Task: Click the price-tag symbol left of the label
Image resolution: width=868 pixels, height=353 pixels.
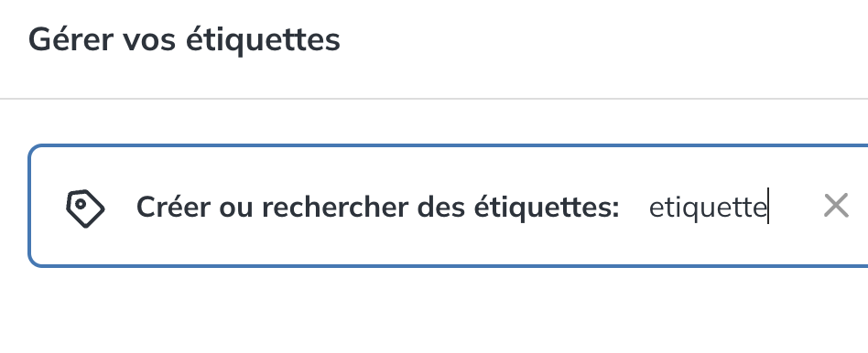Action: tap(85, 209)
